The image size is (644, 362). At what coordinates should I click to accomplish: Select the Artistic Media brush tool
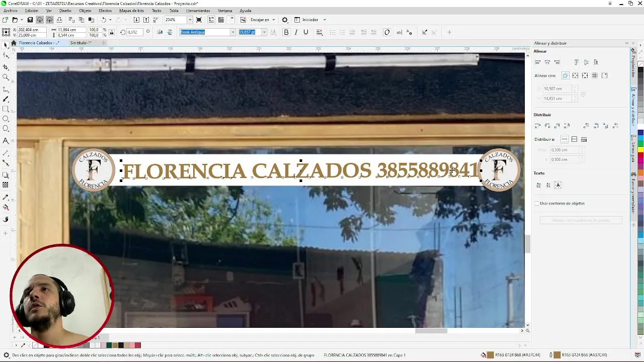6,99
